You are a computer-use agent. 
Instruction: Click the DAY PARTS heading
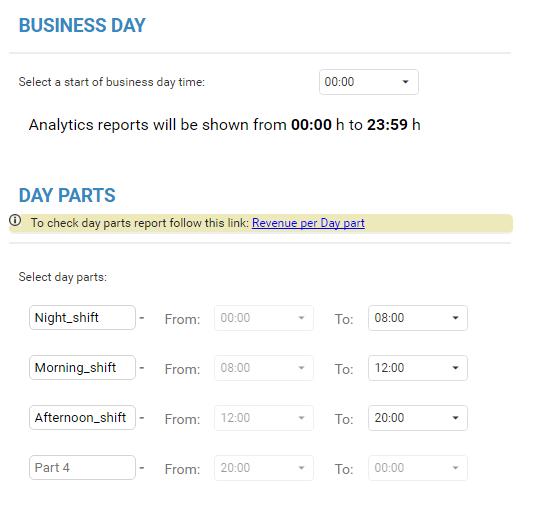(67, 195)
